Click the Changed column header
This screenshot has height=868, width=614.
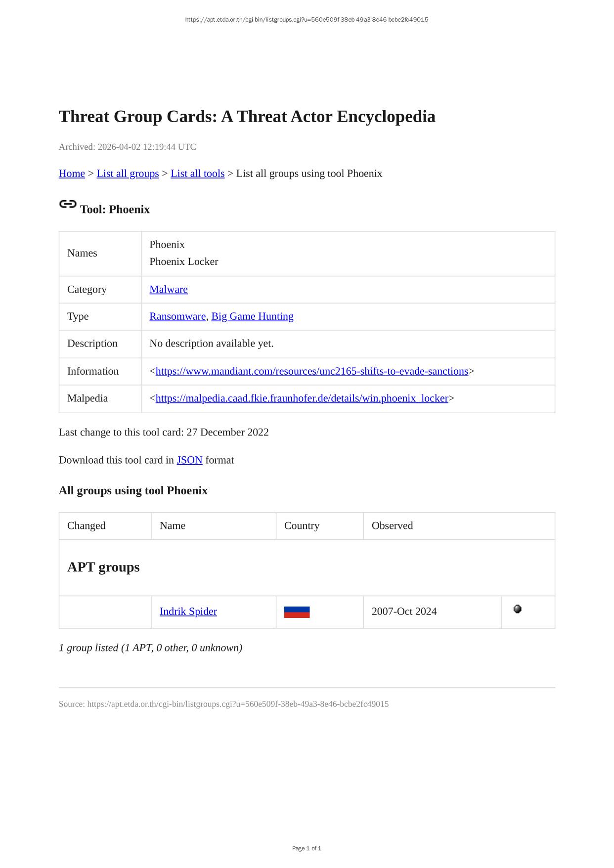[x=87, y=526]
